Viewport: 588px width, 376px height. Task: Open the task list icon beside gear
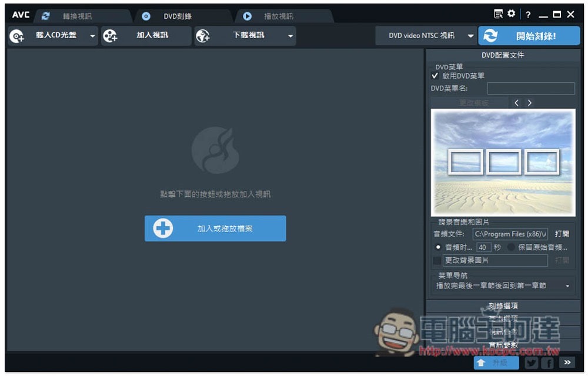click(x=499, y=14)
